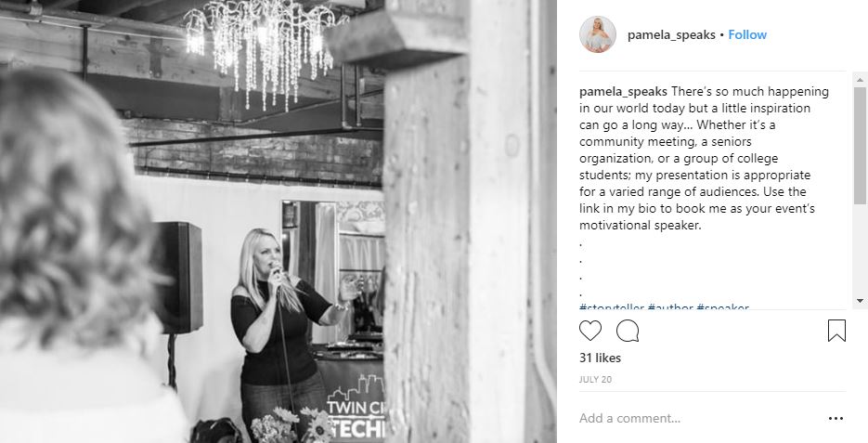The width and height of the screenshot is (868, 443).
Task: Click the scrollbar up arrow in the caption
Action: [860, 80]
